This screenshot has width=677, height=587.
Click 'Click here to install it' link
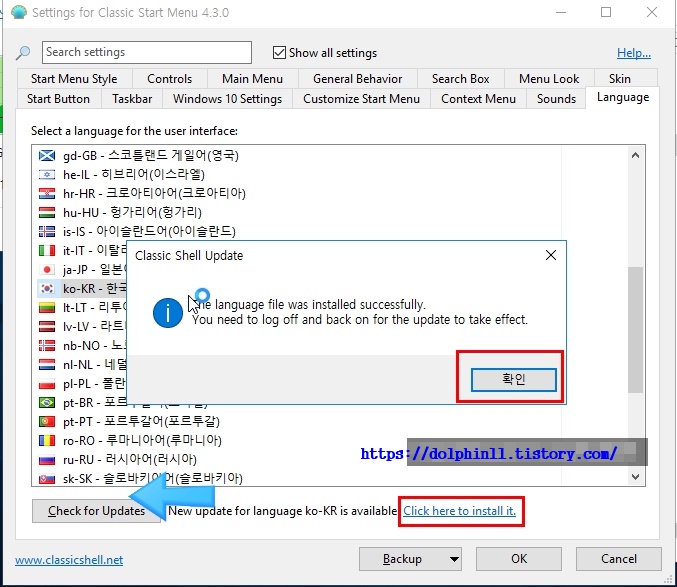pos(459,511)
